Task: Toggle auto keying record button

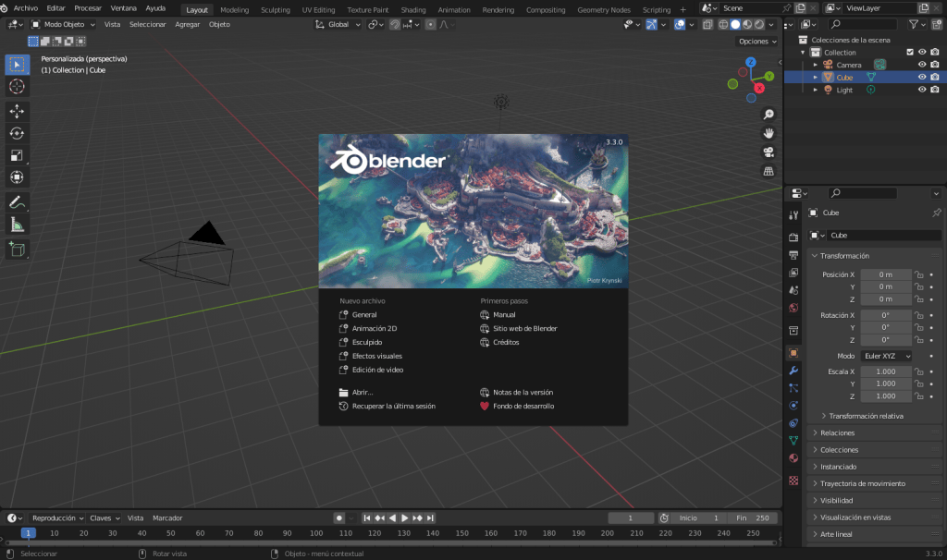Action: 339,517
